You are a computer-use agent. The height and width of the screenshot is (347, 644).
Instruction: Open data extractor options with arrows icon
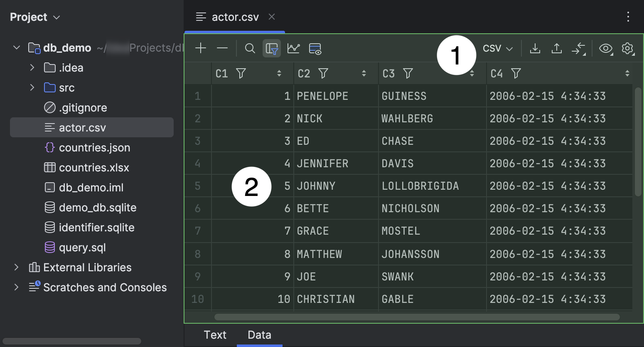click(x=579, y=48)
